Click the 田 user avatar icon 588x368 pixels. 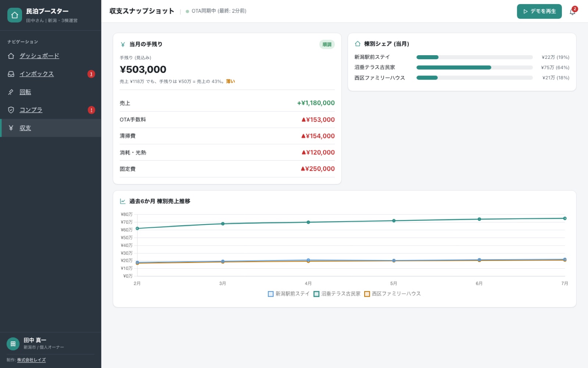click(x=13, y=344)
